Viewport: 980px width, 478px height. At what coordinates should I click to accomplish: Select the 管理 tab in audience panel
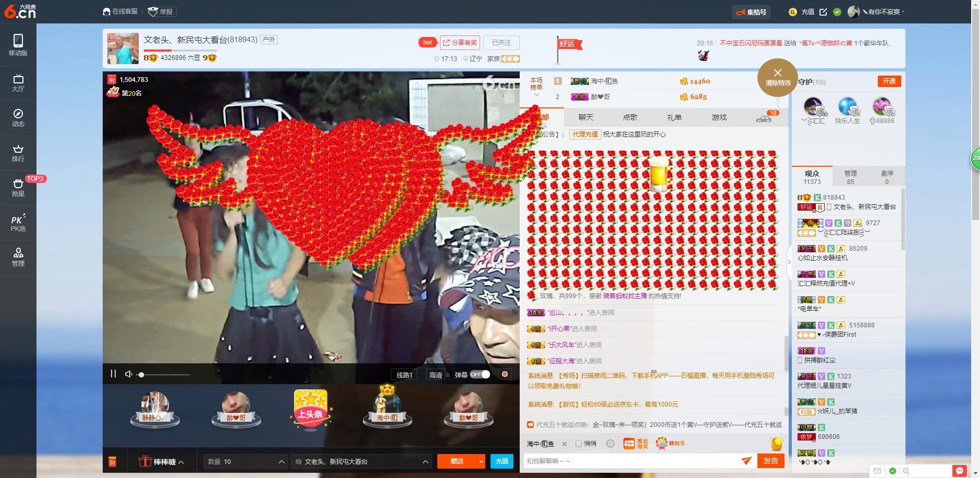[x=851, y=177]
